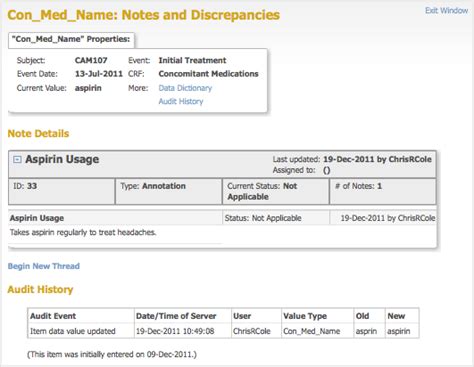The image size is (474, 367).
Task: Click the Type: Annotation cell
Action: pos(168,191)
